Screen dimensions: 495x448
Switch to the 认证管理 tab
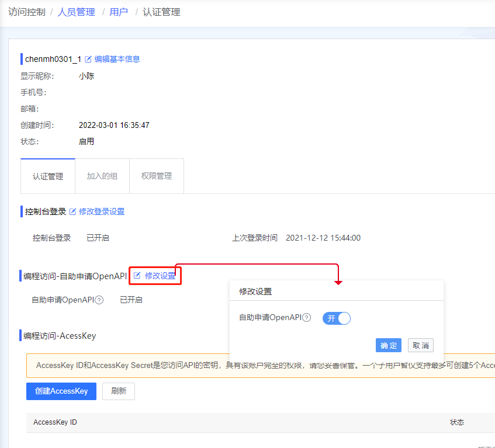click(x=48, y=176)
